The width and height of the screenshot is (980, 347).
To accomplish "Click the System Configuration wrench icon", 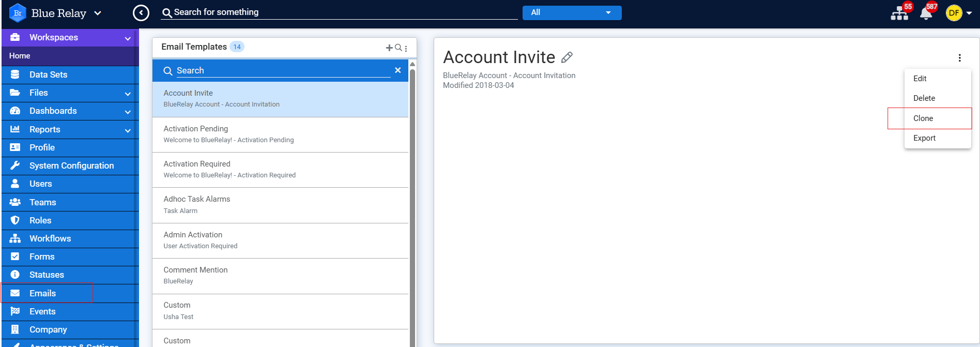I will click(x=15, y=165).
